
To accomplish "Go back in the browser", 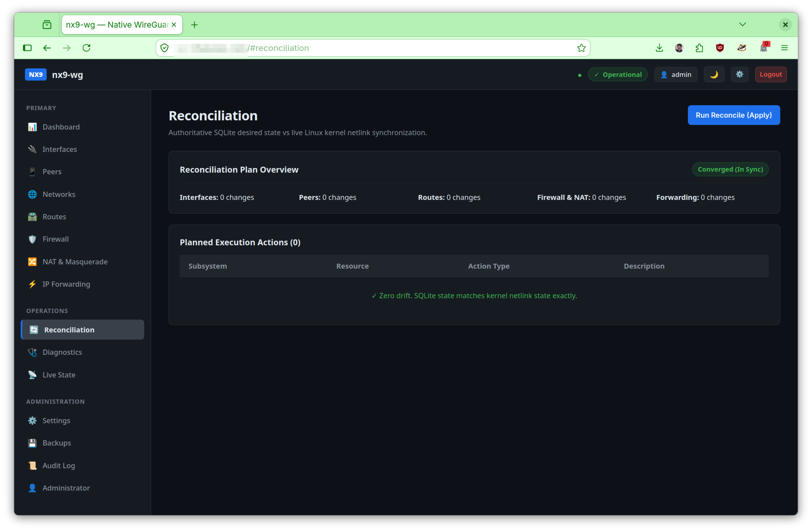I will coord(47,48).
